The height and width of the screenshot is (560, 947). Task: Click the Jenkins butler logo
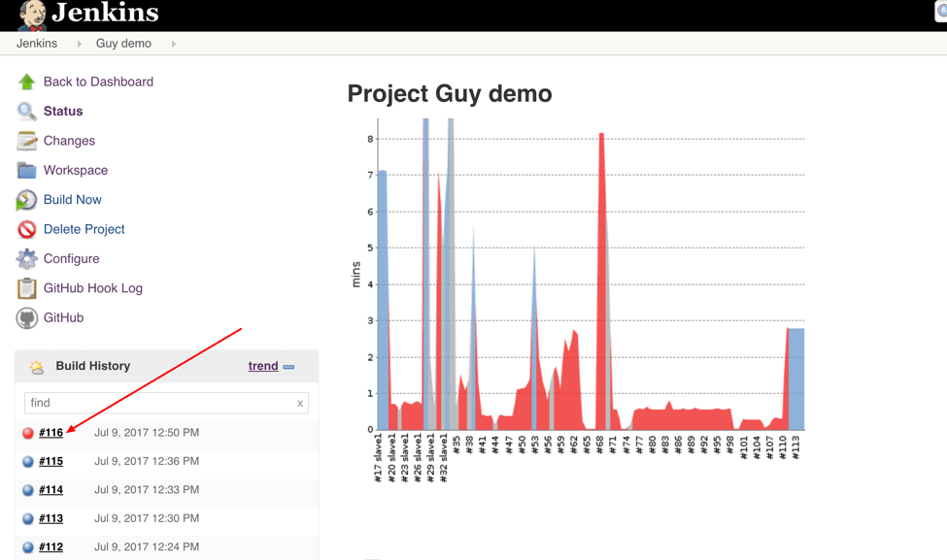pos(33,16)
